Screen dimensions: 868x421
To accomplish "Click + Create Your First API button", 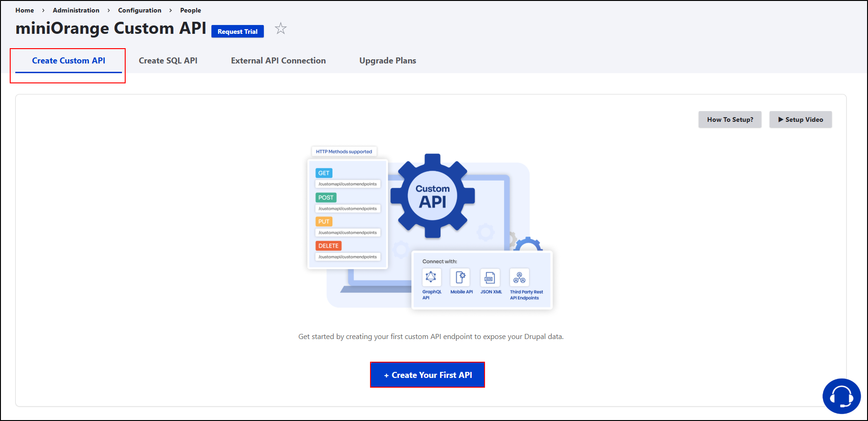I will point(428,375).
